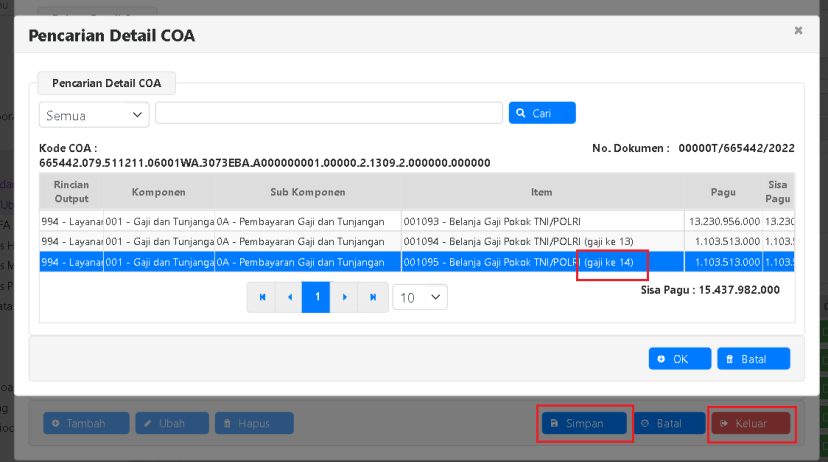Select page 1 in pagination
Image resolution: width=828 pixels, height=462 pixels.
click(x=316, y=297)
